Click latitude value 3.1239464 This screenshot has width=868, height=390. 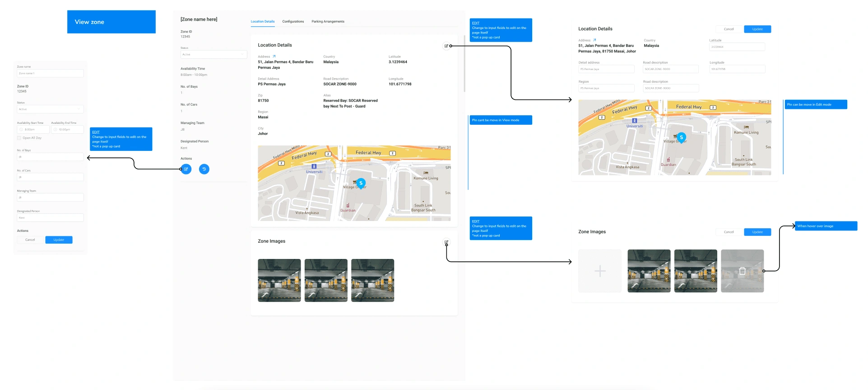click(x=398, y=62)
